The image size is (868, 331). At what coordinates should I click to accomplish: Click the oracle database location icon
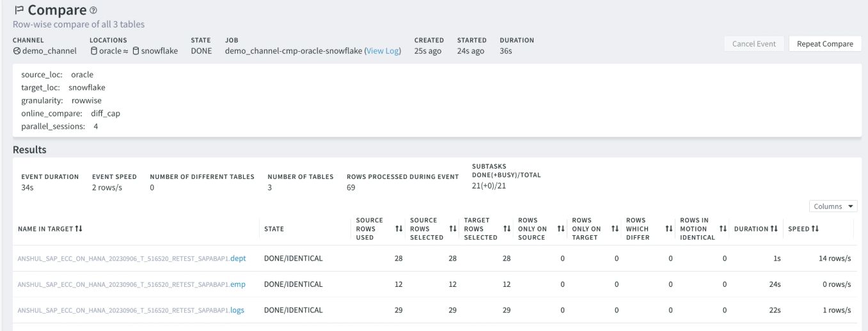click(x=94, y=51)
